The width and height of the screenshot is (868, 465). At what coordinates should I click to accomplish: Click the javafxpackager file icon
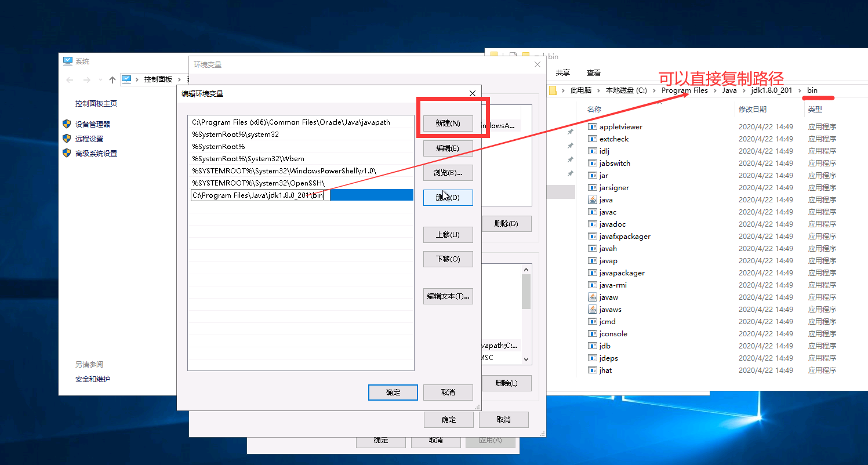[593, 236]
